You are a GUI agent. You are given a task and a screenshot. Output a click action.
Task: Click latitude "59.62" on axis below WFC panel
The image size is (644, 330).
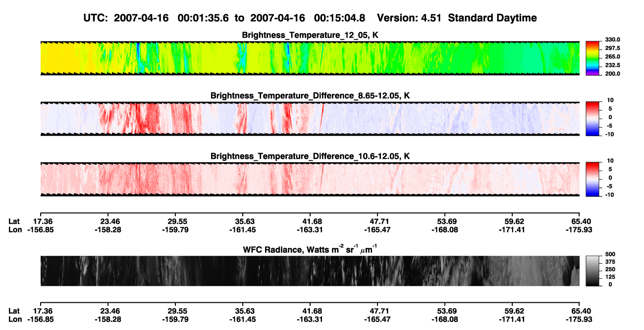point(514,311)
